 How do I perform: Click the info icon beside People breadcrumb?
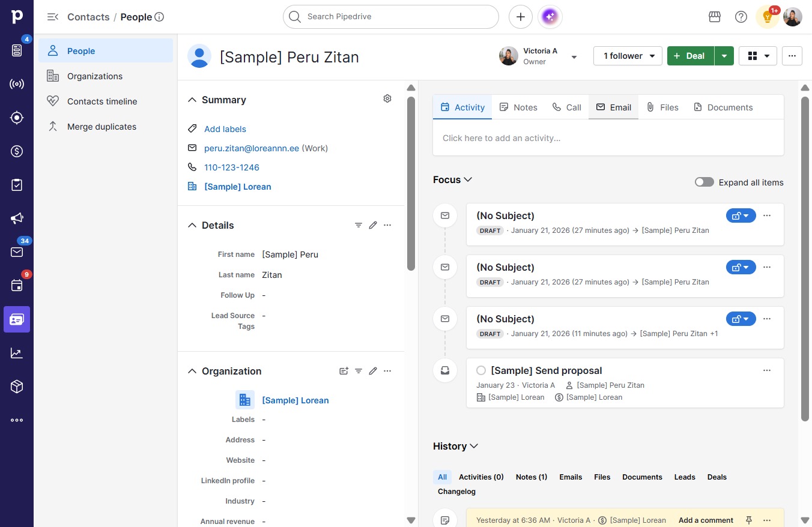click(159, 17)
